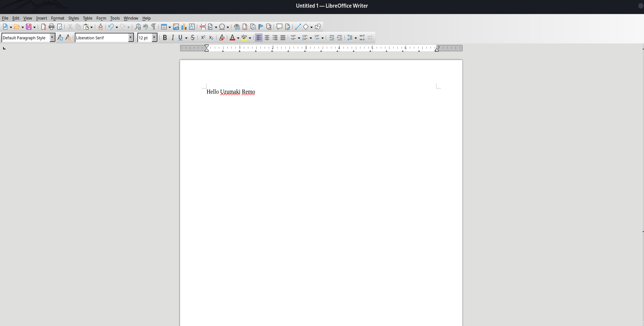Open Find and Replace
The image size is (644, 326).
138,27
